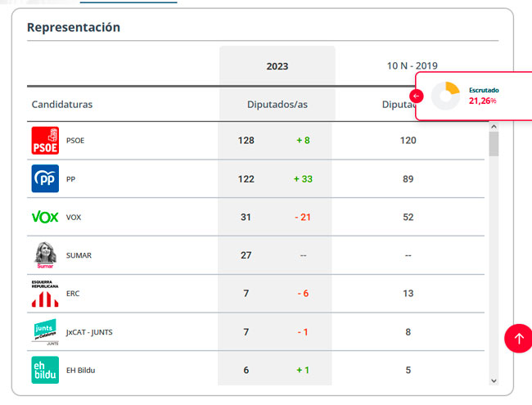Click the JxCAT - JUNTS party name
The width and height of the screenshot is (532, 405).
point(89,332)
